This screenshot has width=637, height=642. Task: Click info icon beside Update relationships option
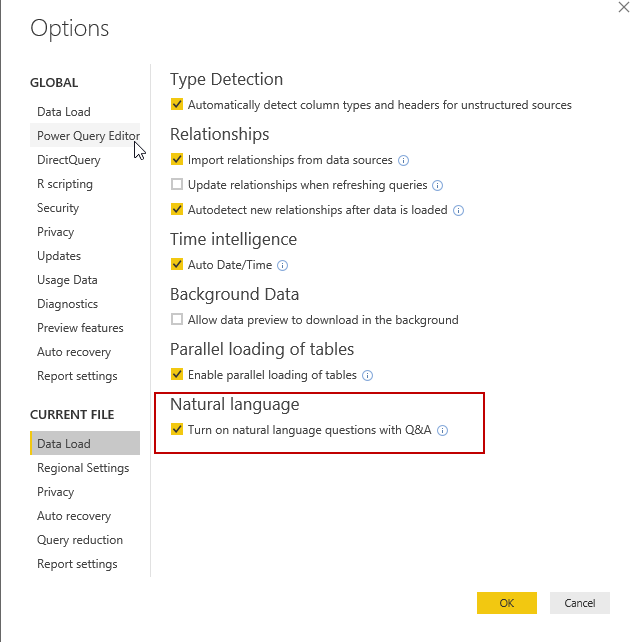437,185
